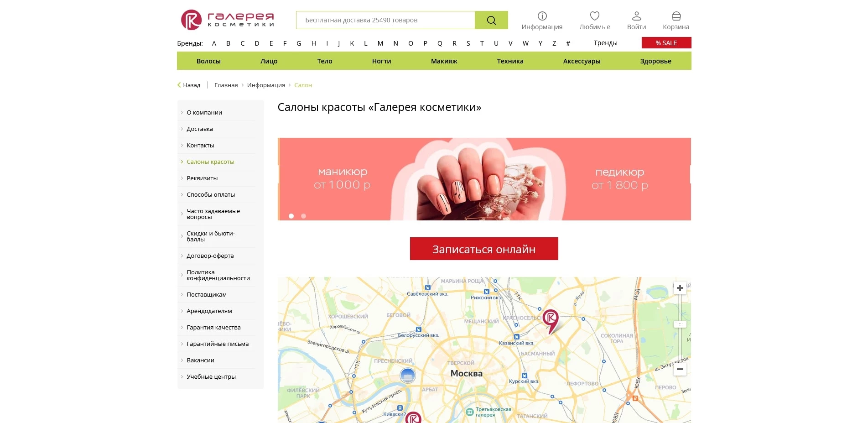Image resolution: width=868 pixels, height=423 pixels.
Task: Expand the Способы оплаты sidebar entry
Action: [x=211, y=194]
